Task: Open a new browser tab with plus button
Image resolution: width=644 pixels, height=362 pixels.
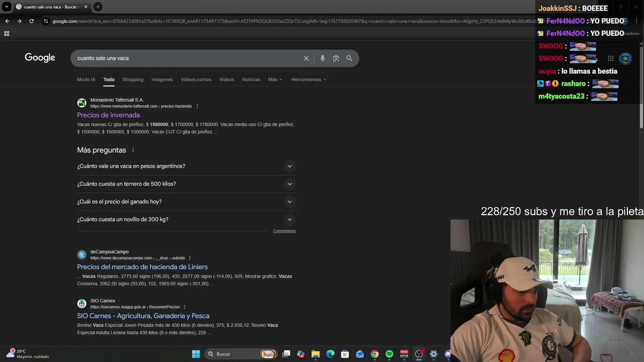Action: (x=98, y=7)
